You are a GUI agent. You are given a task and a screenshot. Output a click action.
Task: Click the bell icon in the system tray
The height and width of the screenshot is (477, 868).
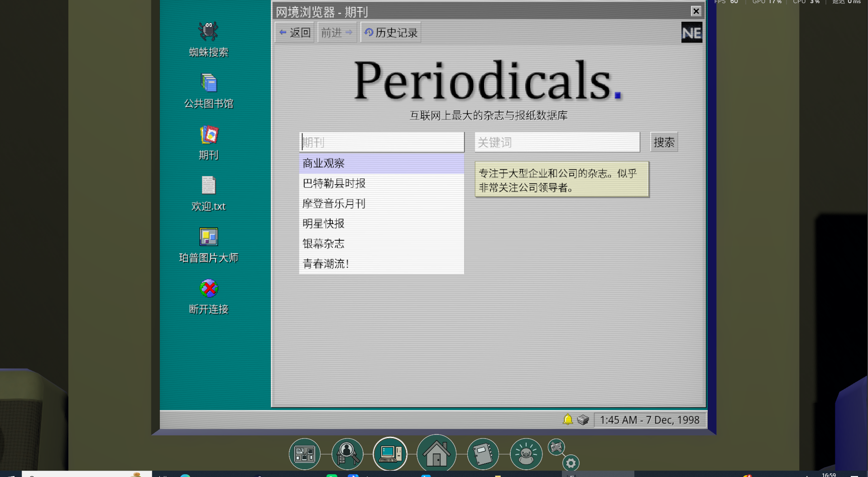coord(567,420)
